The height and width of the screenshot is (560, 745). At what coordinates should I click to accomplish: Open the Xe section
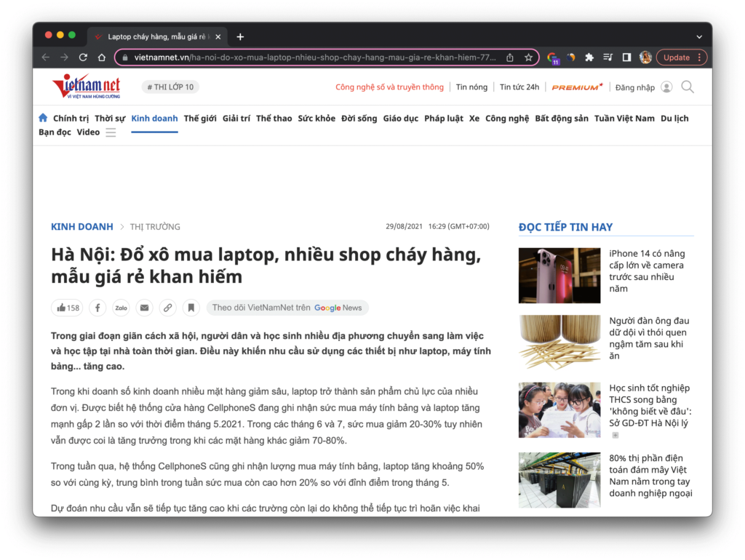474,119
